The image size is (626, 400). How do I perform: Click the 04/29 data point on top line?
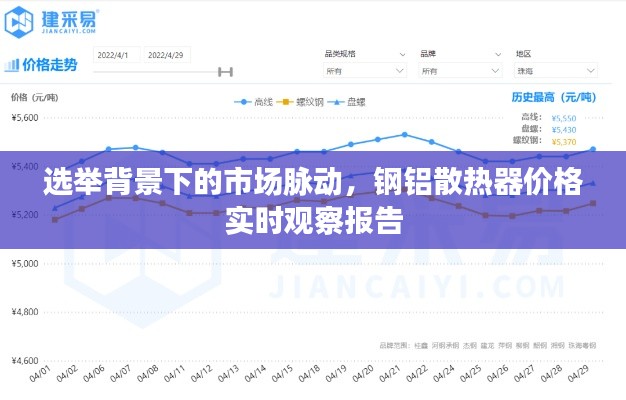(592, 149)
